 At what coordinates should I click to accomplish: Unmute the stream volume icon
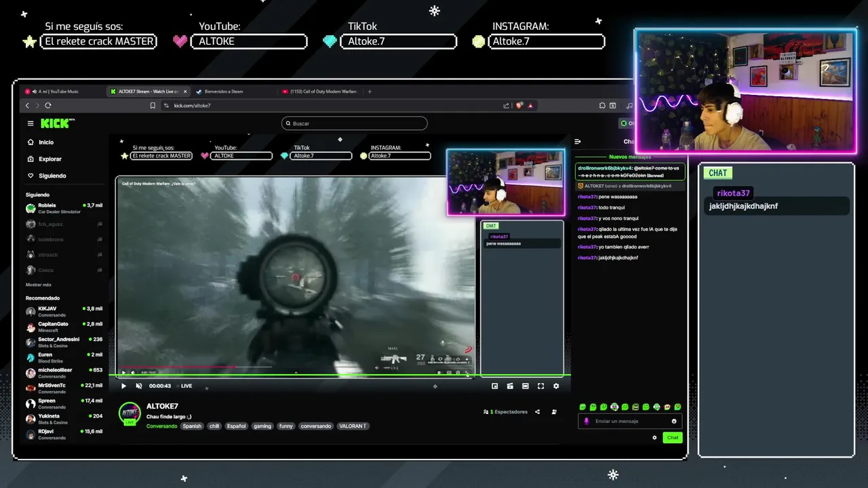pyautogui.click(x=139, y=386)
